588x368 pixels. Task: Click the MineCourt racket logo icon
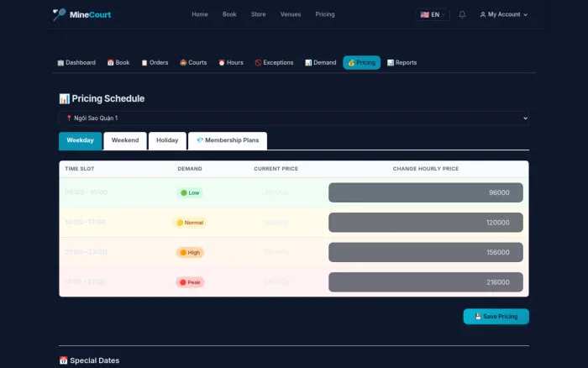[x=60, y=14]
